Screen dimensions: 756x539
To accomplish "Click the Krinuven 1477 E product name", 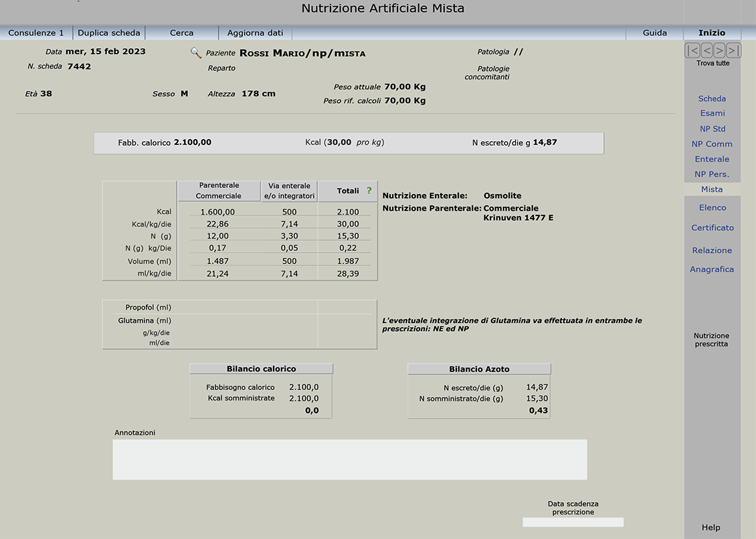I will point(518,218).
